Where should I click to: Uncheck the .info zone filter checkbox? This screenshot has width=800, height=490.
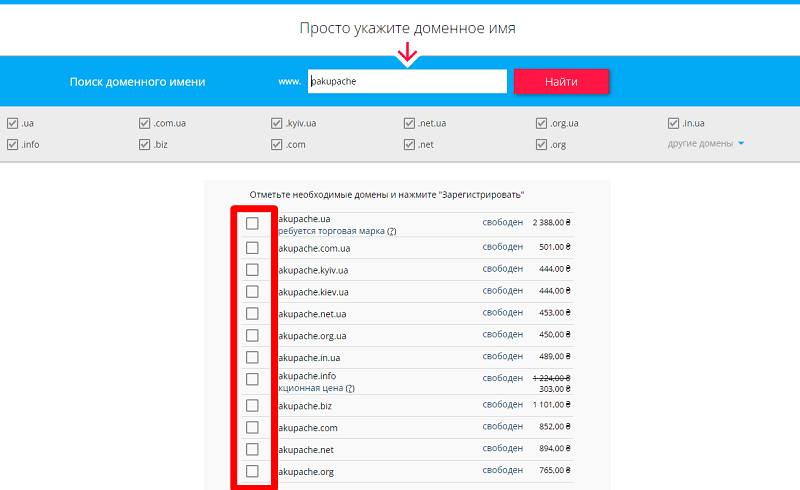(x=13, y=144)
